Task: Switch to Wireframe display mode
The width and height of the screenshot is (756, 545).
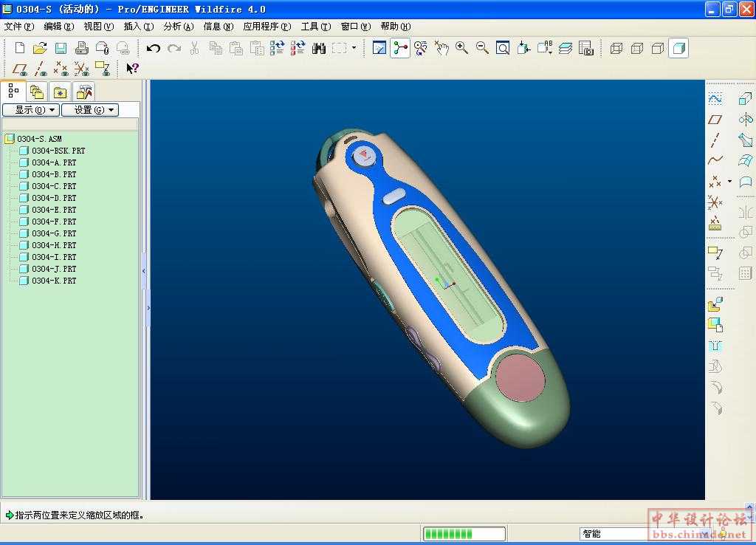Action: pyautogui.click(x=616, y=48)
